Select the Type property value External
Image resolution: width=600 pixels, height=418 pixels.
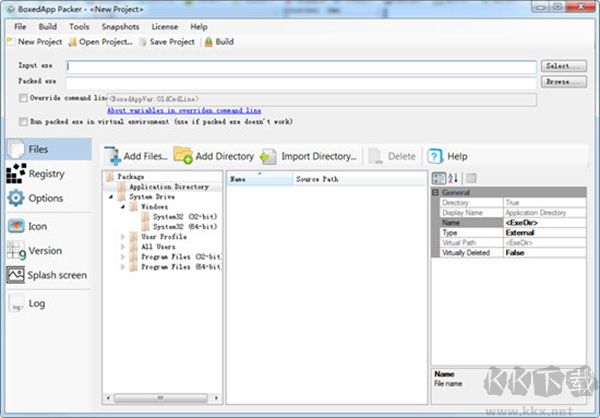click(545, 232)
